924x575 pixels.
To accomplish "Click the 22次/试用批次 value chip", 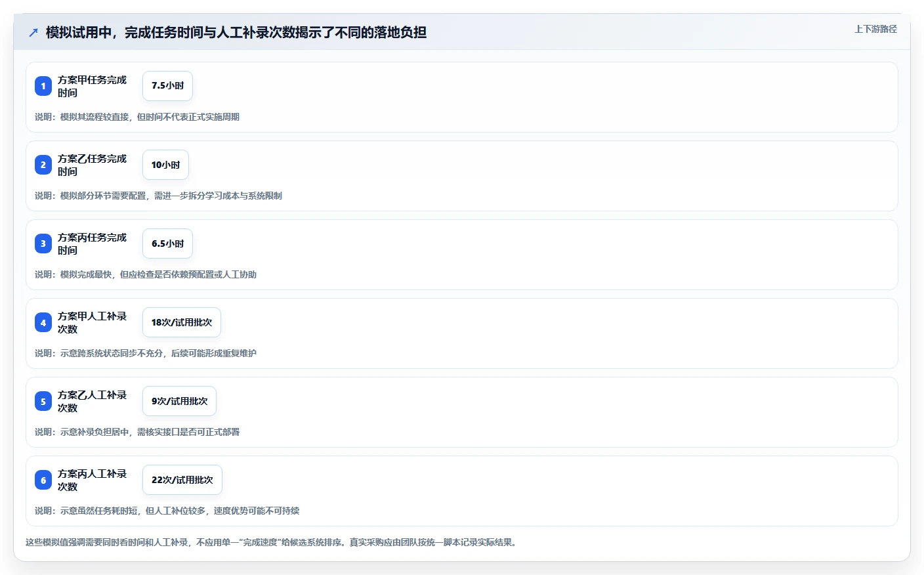I will point(182,480).
